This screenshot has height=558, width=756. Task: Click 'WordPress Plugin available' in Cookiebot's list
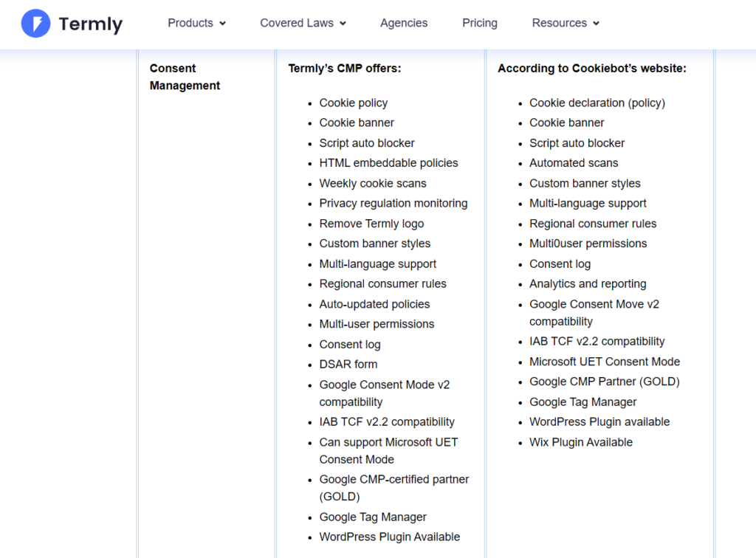click(x=599, y=422)
